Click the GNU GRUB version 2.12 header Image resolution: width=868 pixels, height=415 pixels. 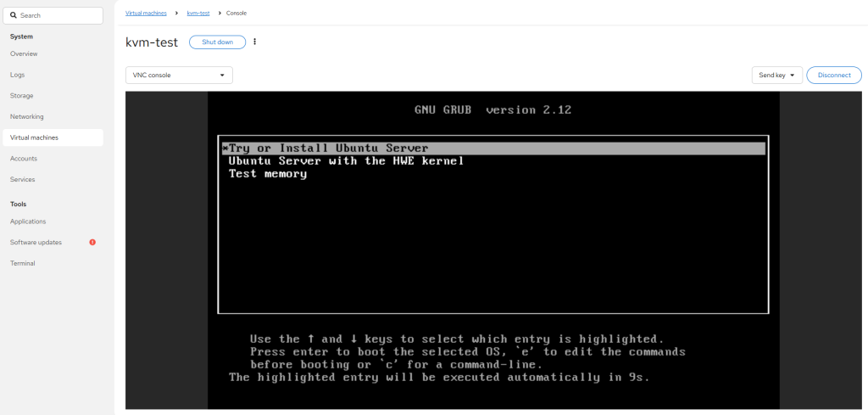[492, 109]
